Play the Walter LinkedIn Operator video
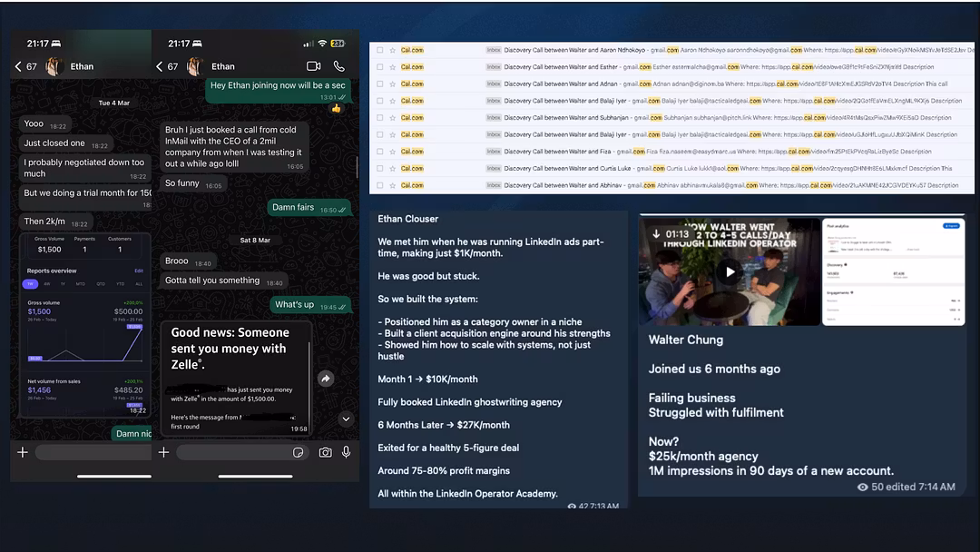980x552 pixels. [730, 271]
